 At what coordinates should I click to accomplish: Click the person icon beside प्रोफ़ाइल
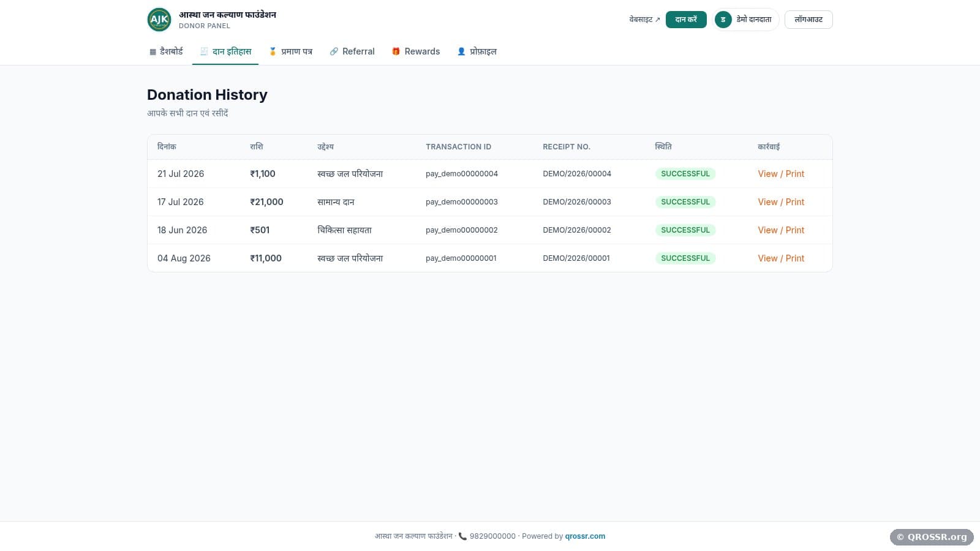(461, 51)
